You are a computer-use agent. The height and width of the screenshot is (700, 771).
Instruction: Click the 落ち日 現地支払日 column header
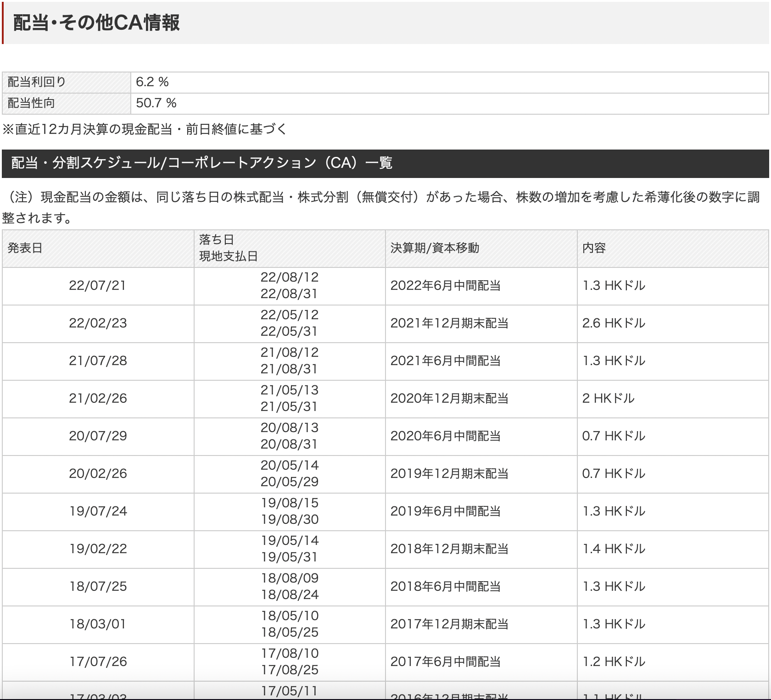pyautogui.click(x=290, y=249)
